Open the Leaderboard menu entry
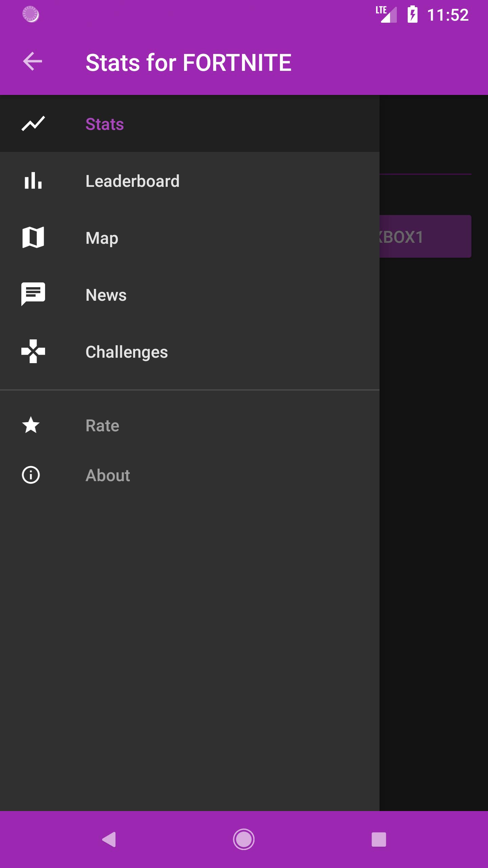Viewport: 488px width, 868px height. point(132,181)
